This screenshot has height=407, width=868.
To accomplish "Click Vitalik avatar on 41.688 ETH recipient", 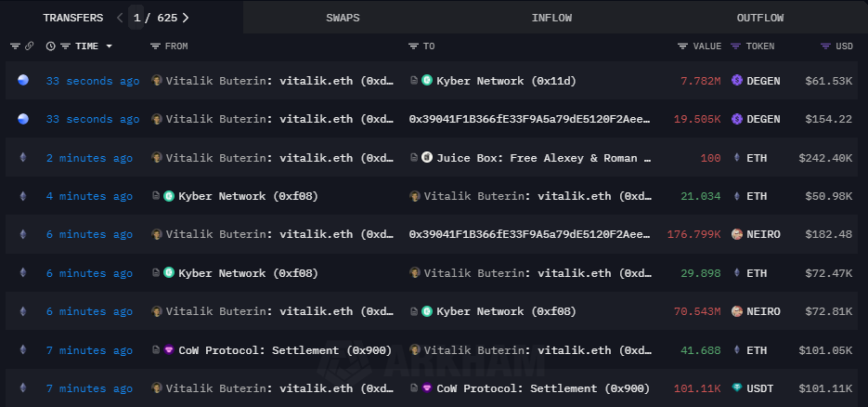I will click(x=415, y=349).
